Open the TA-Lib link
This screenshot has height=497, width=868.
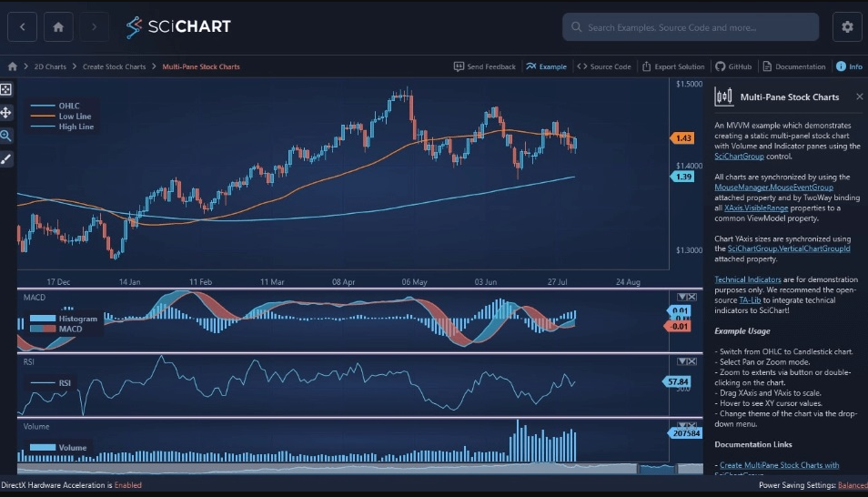click(750, 300)
